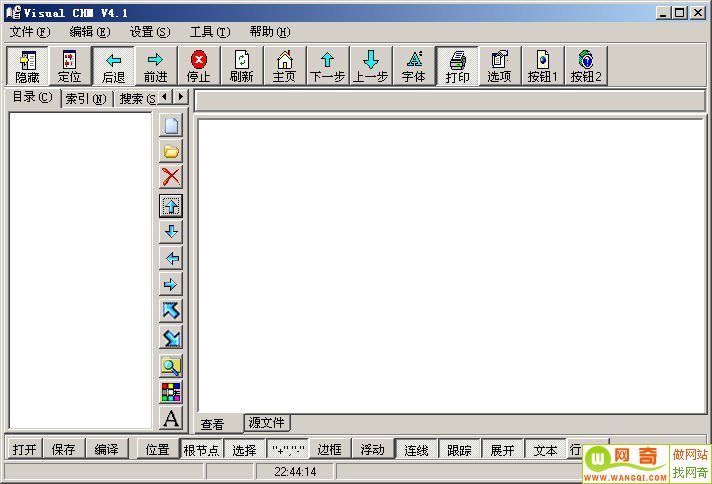Click the 按钮2 toolbar button
The width and height of the screenshot is (712, 484).
586,66
